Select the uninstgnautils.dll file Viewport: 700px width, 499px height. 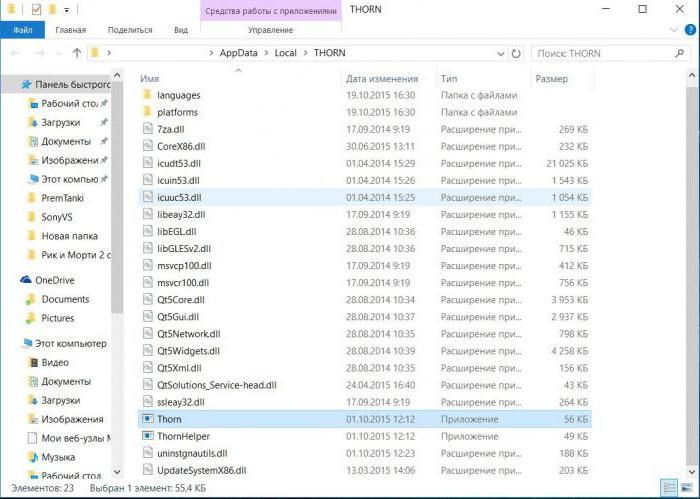[x=364, y=453]
